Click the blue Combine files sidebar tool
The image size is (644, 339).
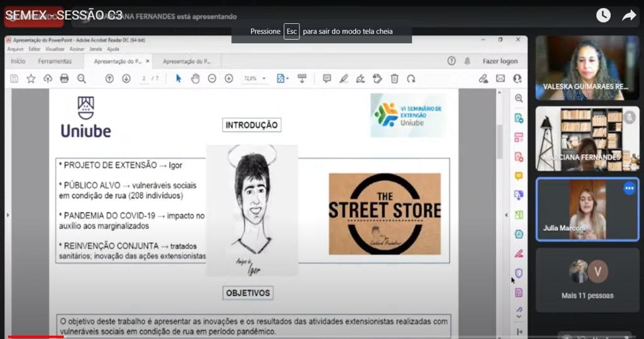click(x=519, y=195)
